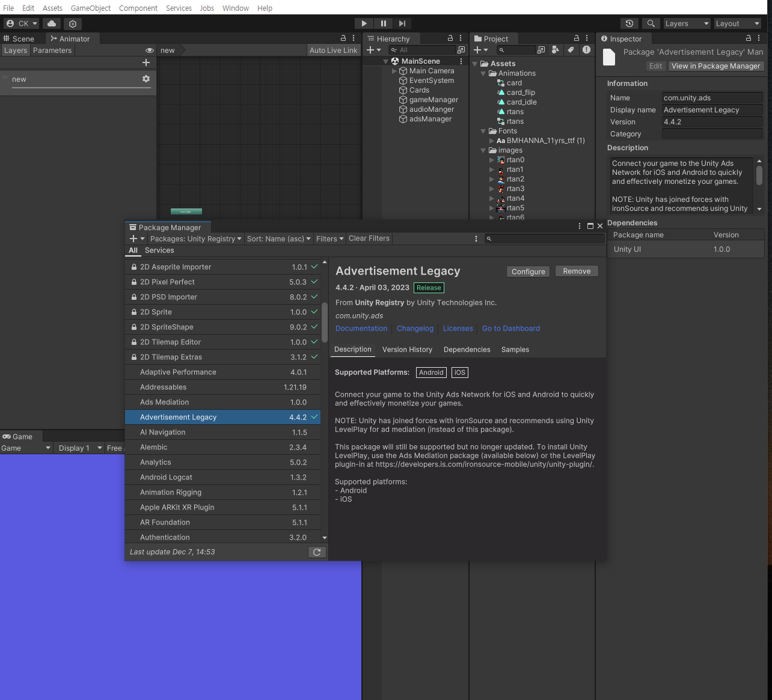Refresh the package list
The width and height of the screenshot is (772, 700).
[317, 552]
